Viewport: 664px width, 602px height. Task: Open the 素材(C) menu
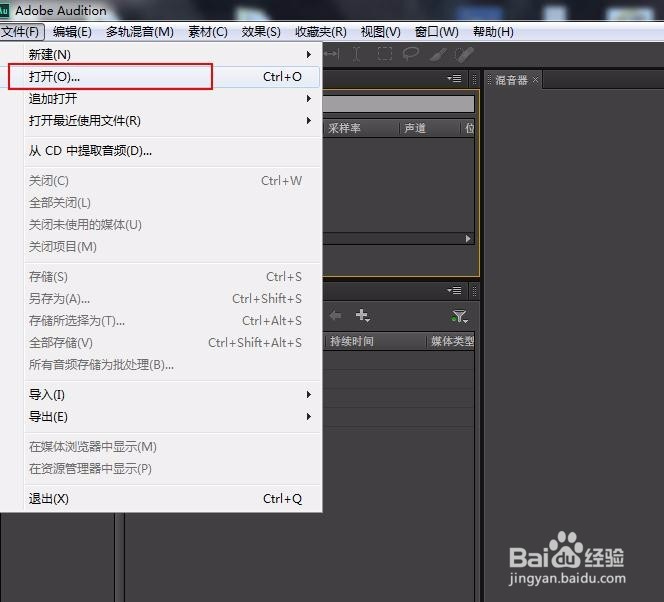pos(208,32)
